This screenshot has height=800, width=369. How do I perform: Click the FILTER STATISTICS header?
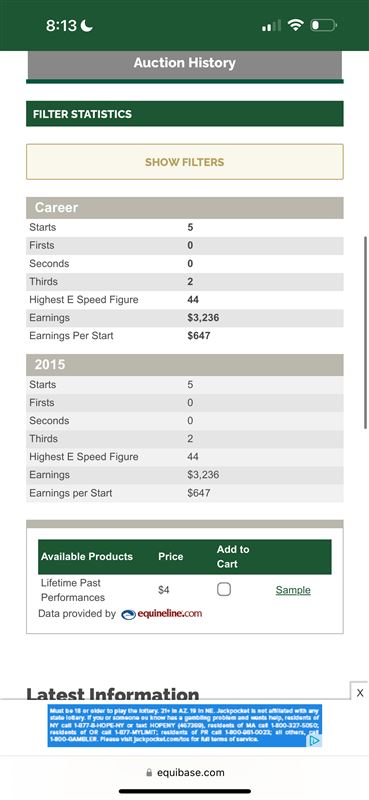pos(185,114)
